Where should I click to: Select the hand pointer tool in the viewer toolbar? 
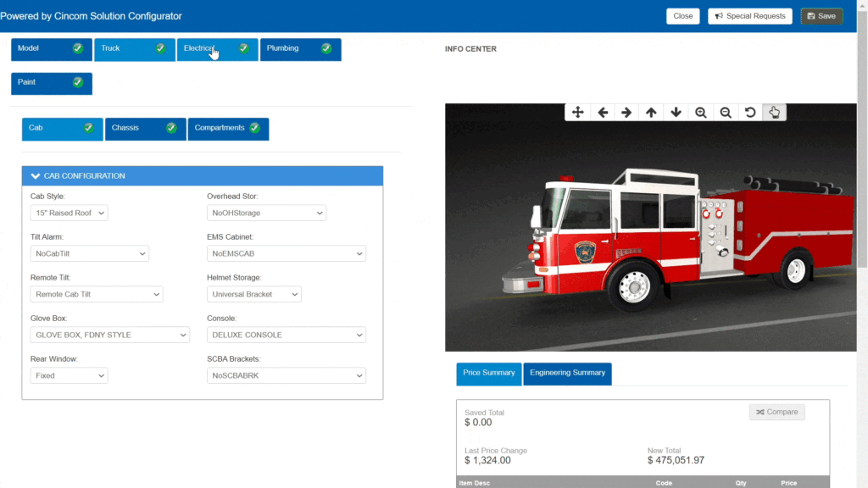click(x=774, y=111)
